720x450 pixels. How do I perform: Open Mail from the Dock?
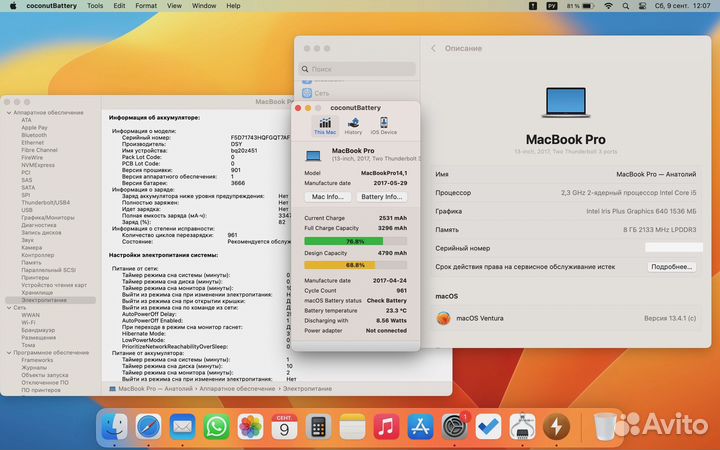click(x=182, y=427)
